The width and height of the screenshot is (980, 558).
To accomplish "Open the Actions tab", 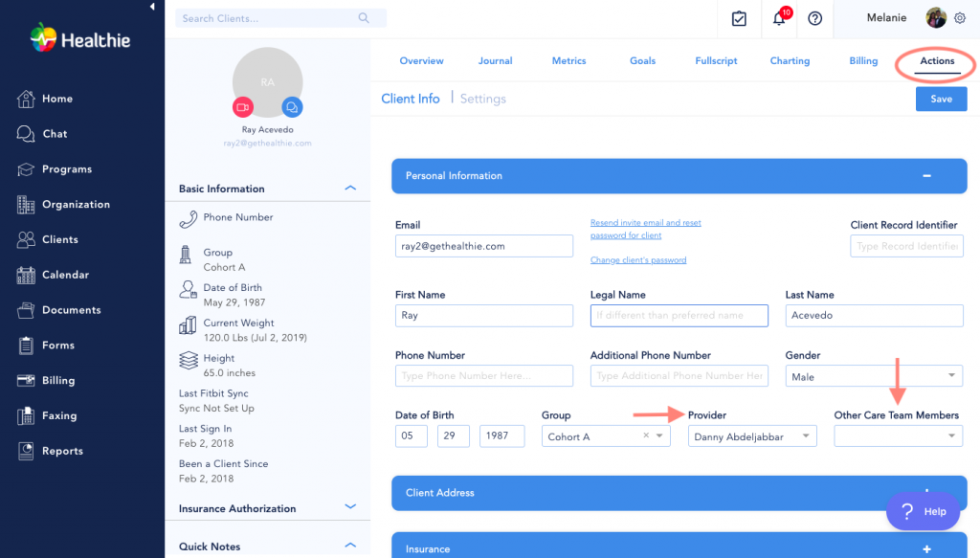I will [x=935, y=60].
